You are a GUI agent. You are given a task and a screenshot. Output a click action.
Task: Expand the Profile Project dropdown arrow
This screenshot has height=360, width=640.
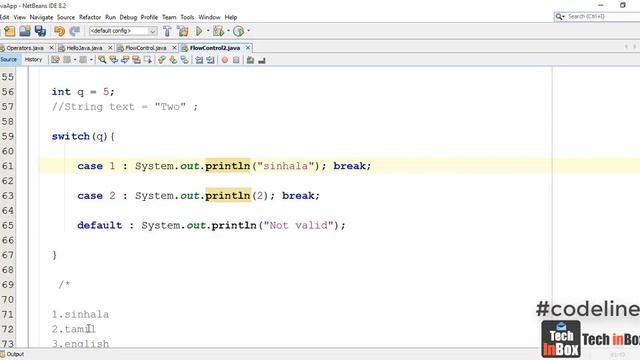pyautogui.click(x=249, y=31)
